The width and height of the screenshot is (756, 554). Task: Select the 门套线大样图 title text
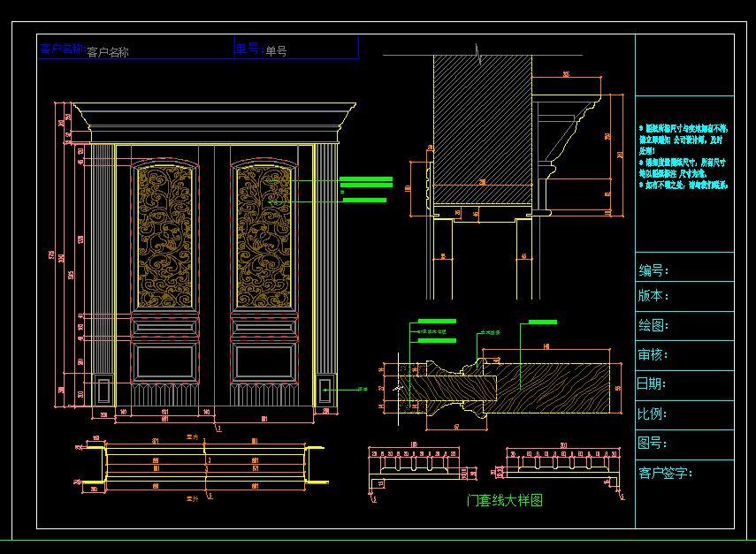pyautogui.click(x=504, y=500)
